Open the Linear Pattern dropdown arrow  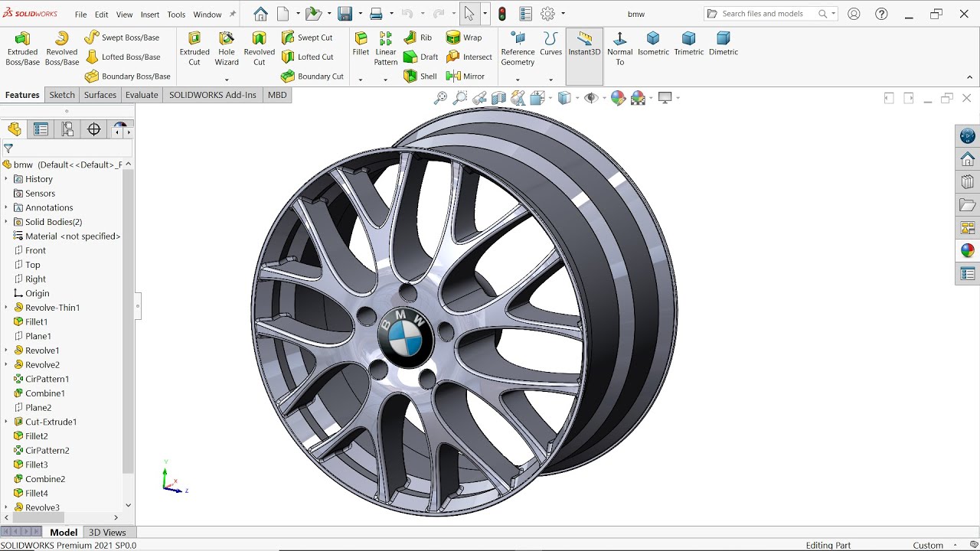(385, 80)
